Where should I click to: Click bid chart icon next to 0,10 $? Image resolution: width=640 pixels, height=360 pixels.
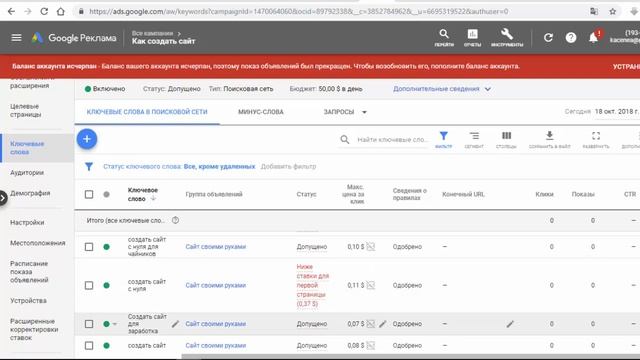tap(371, 247)
